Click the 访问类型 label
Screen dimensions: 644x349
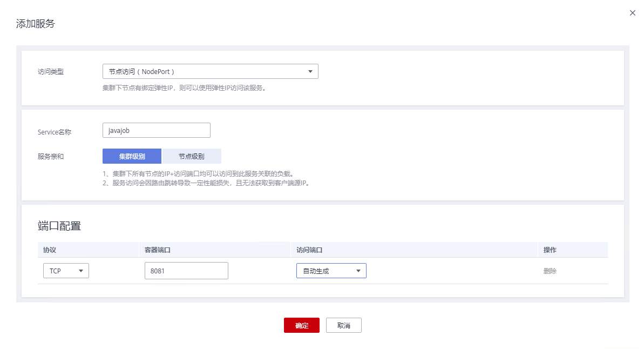click(x=51, y=71)
